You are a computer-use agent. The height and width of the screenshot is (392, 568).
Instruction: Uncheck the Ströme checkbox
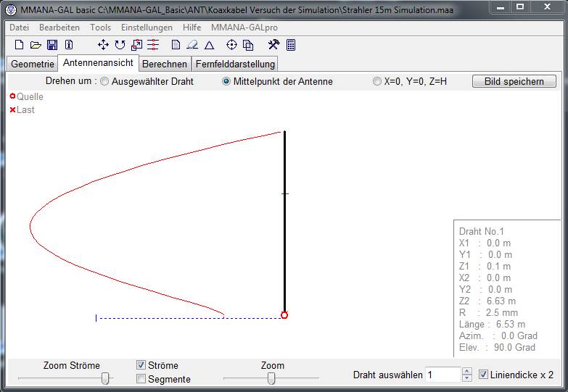[x=141, y=365]
